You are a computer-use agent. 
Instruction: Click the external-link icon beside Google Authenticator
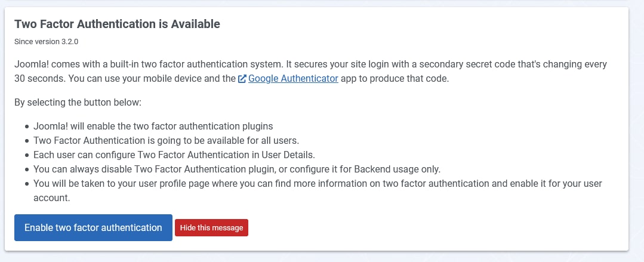[x=242, y=79]
